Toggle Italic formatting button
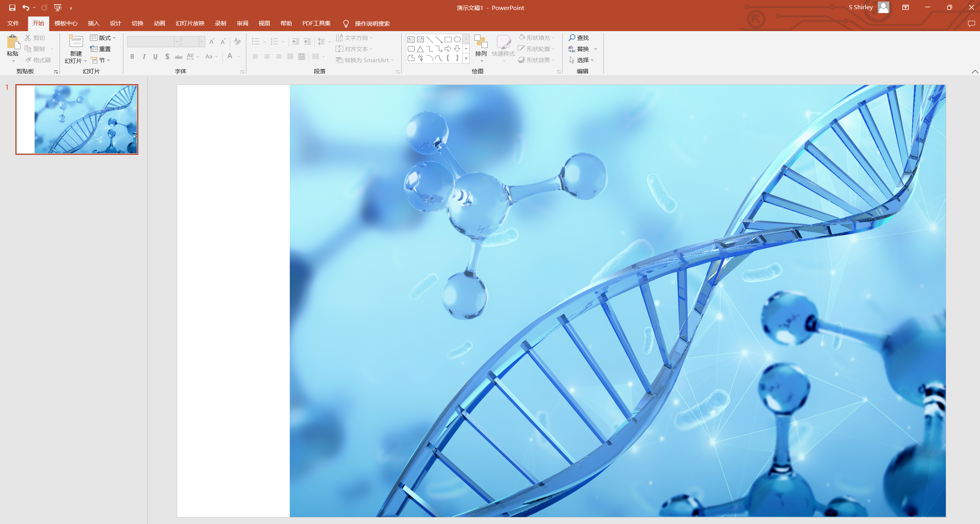 pyautogui.click(x=144, y=57)
